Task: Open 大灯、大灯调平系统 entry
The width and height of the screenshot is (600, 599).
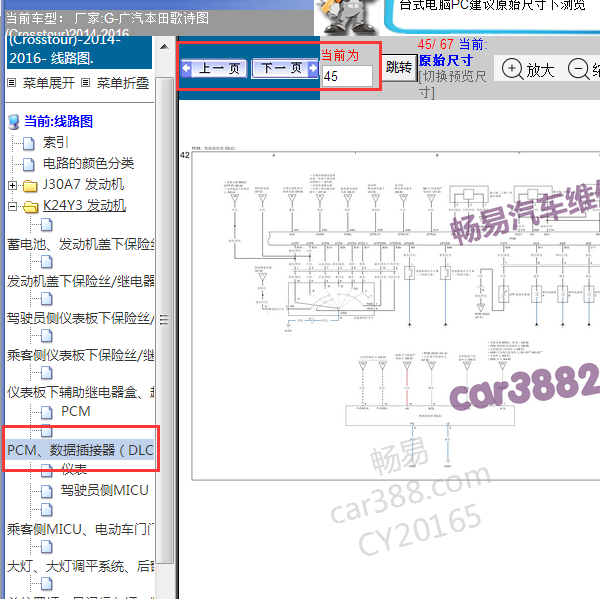Action: (x=81, y=566)
